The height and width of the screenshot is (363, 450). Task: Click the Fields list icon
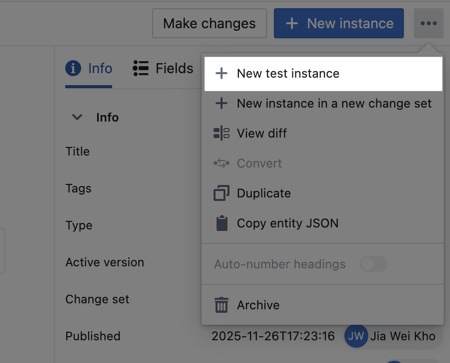click(x=141, y=68)
